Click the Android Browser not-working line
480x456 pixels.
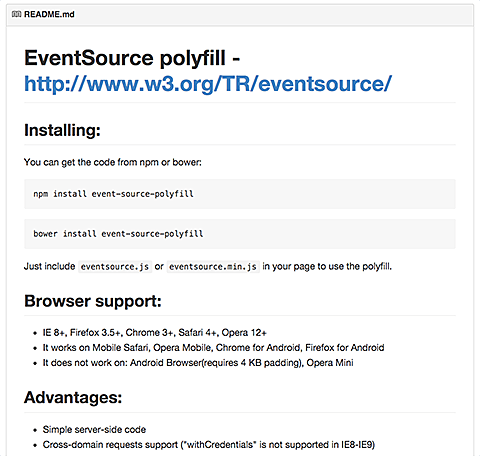198,363
